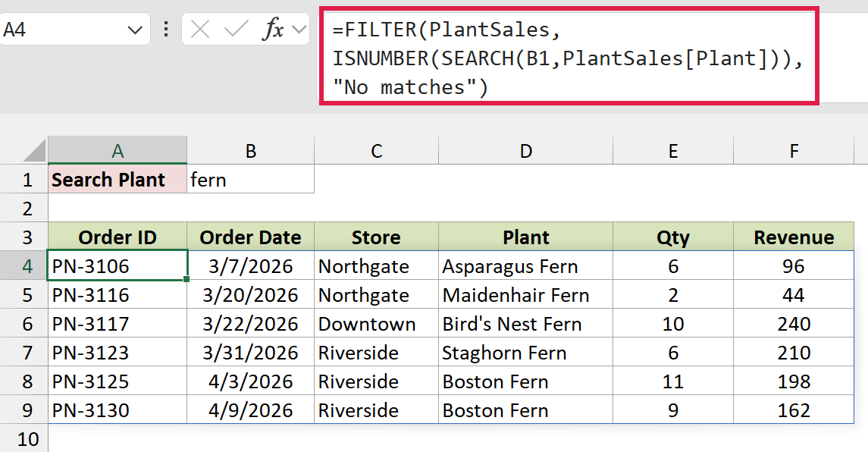Click Riverside cell in PN-3123 row
868x452 pixels.
[x=377, y=353]
